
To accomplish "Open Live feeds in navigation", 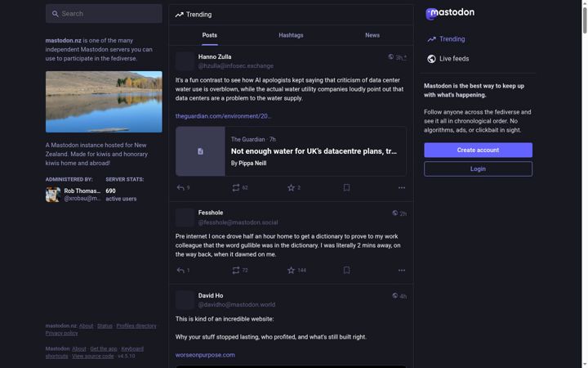I will coord(448,59).
